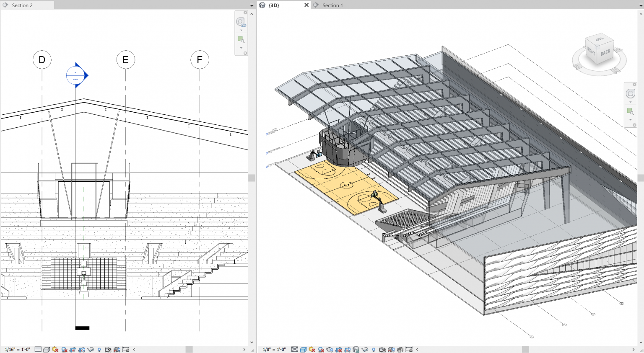Screen dimensions: 644x353
Task: Click the Show Analytical Model icon in Section 2
Action: pos(117,349)
